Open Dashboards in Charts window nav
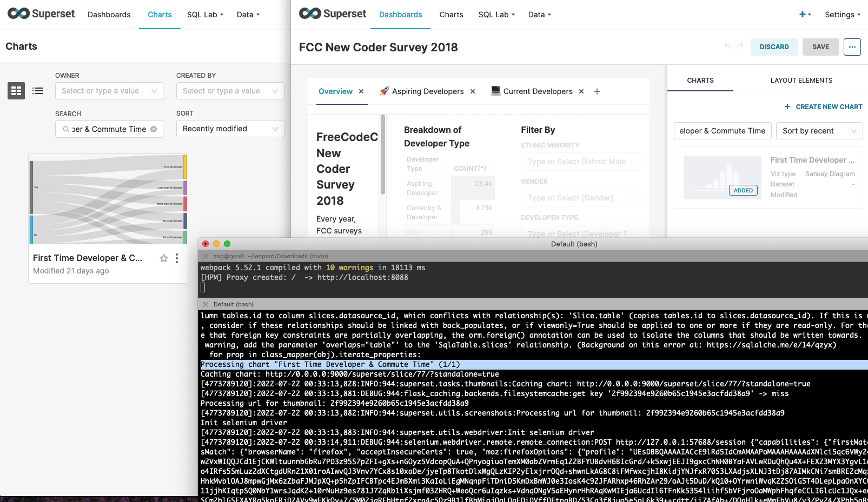Image resolution: width=868 pixels, height=502 pixels. [109, 15]
